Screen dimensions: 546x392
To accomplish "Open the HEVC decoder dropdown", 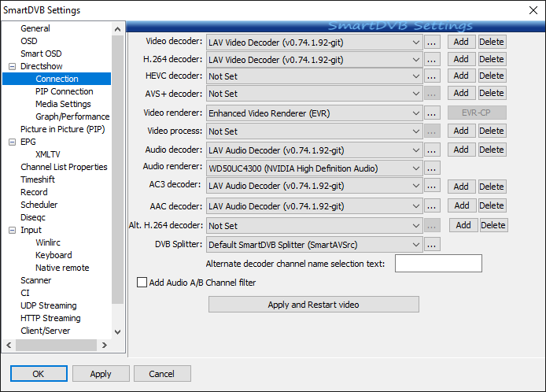I will point(314,76).
